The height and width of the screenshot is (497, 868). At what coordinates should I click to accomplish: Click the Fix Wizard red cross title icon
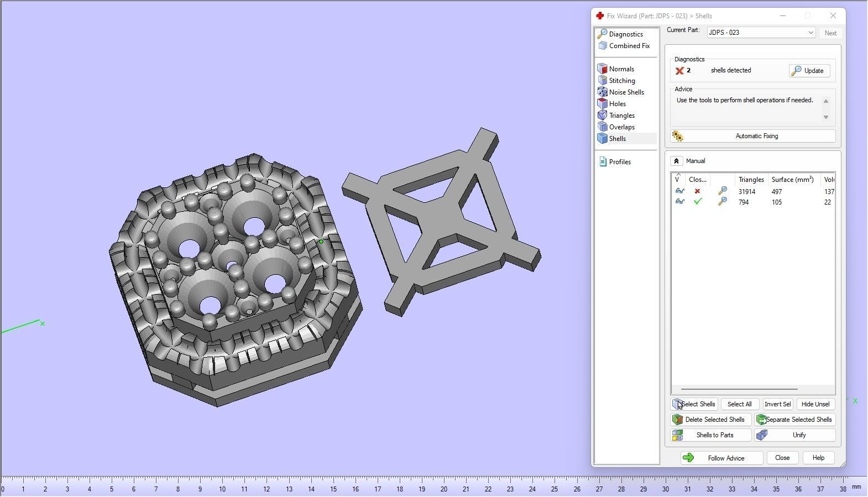pyautogui.click(x=600, y=16)
